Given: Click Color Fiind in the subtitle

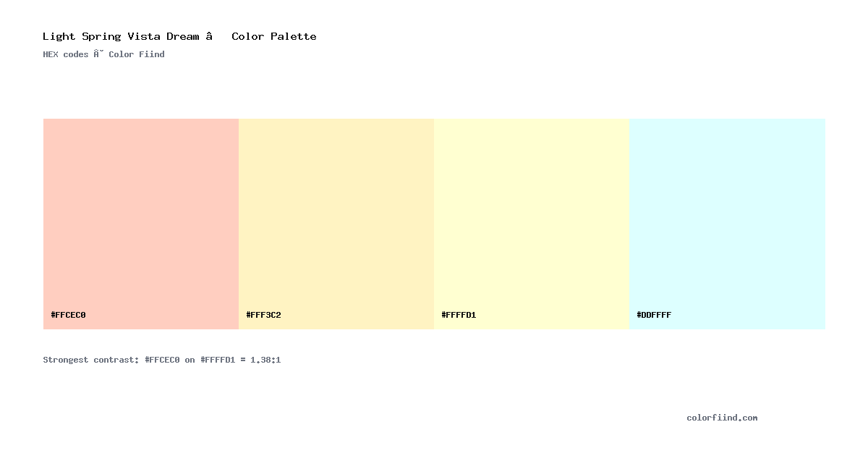Looking at the screenshot, I should coord(137,54).
